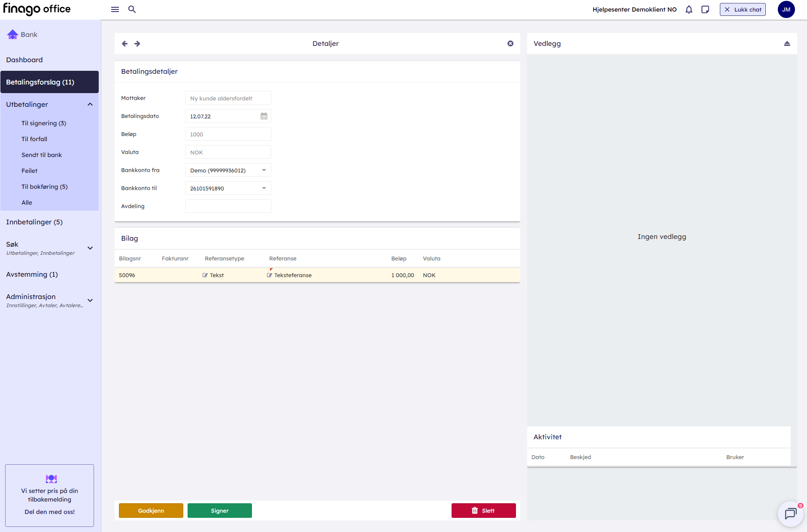The image size is (807, 532).
Task: Open the Bankkonto til dropdown
Action: (x=264, y=188)
